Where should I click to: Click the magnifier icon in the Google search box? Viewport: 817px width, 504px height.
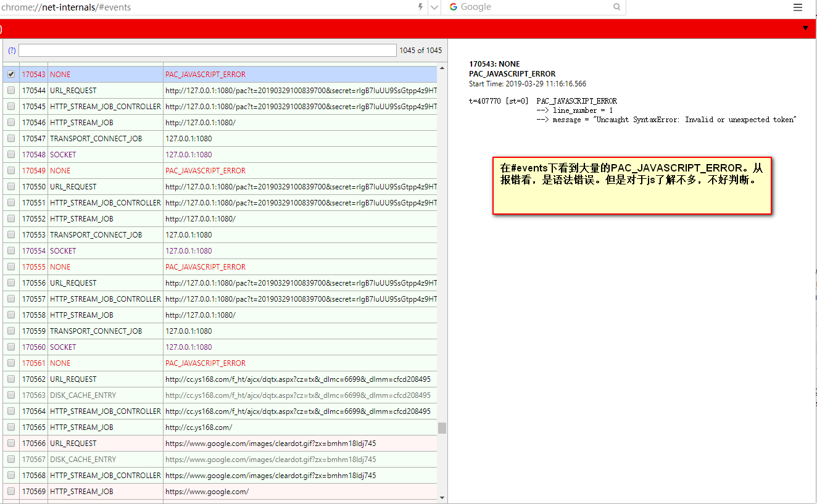[618, 7]
